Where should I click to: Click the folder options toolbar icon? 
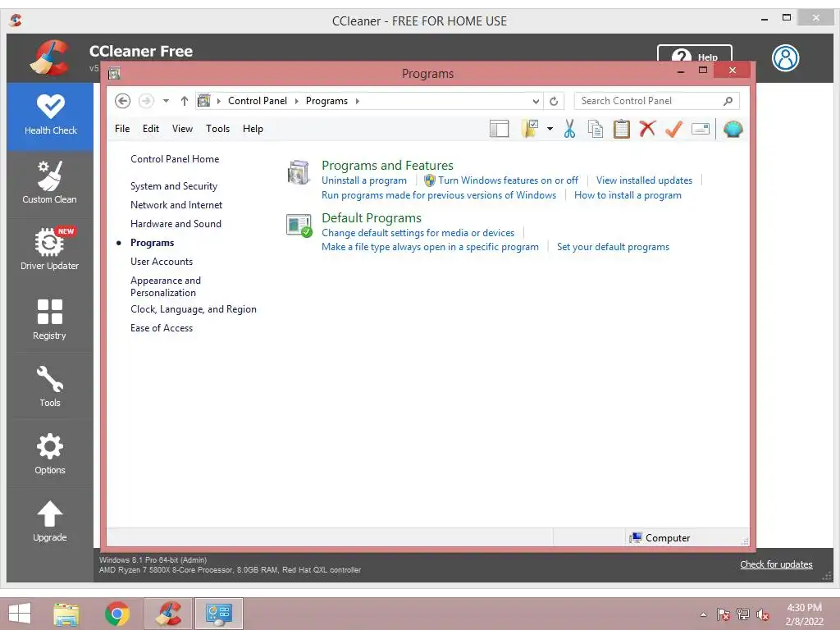530,129
